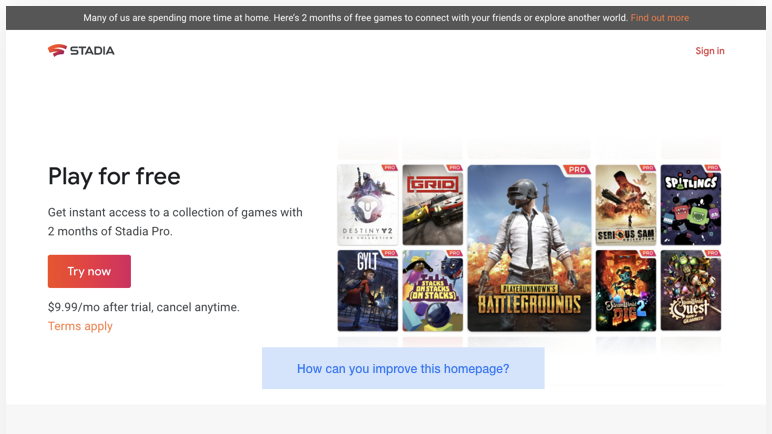Select the SteamWorld Dig 2 cover
The width and height of the screenshot is (772, 434).
[x=626, y=291]
